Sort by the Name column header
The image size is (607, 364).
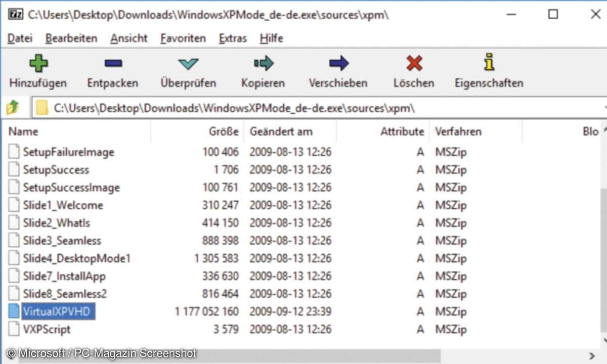tap(76, 131)
